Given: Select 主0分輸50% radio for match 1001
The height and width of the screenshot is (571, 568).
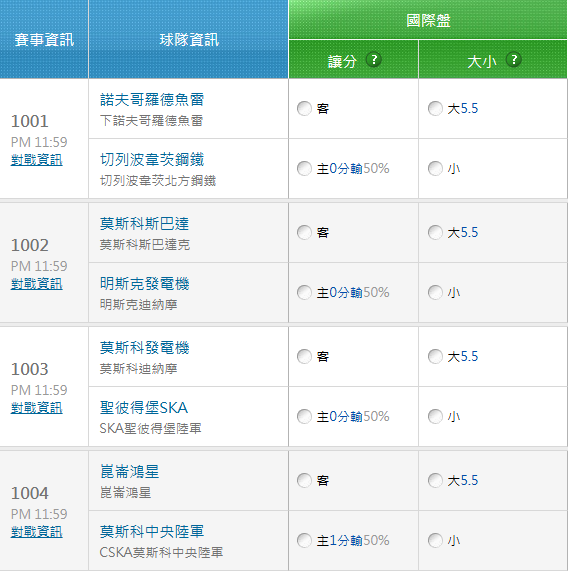Looking at the screenshot, I should 304,169.
